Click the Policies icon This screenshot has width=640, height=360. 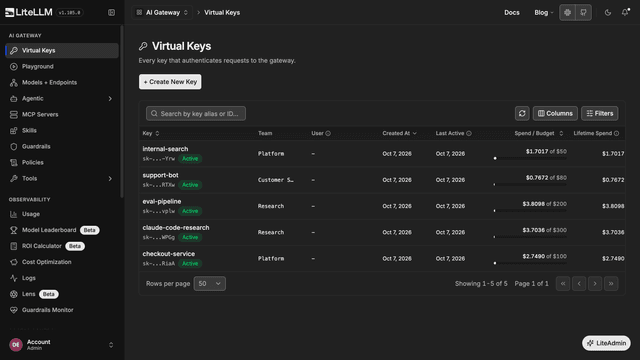pos(13,162)
